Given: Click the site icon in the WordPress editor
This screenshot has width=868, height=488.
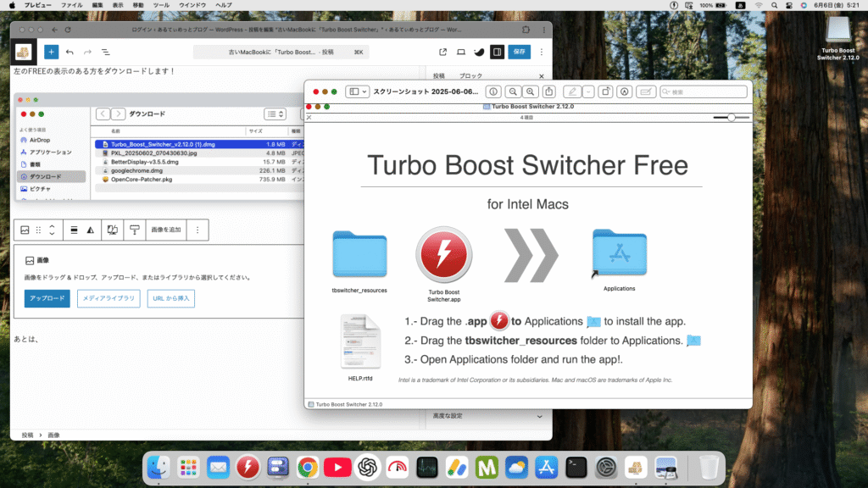Looking at the screenshot, I should click(x=23, y=52).
